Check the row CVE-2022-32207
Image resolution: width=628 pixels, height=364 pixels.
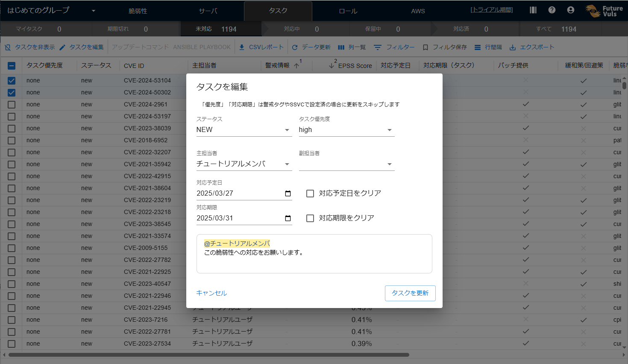tap(12, 152)
